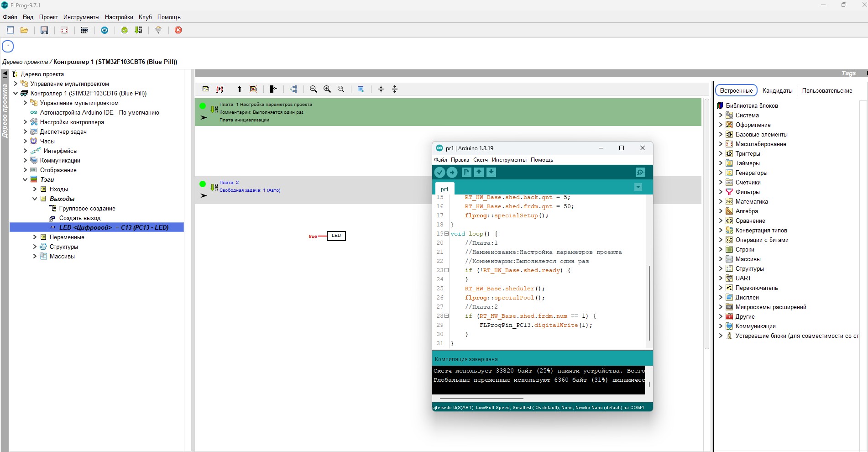Toggle the green circle on board 1

click(203, 106)
